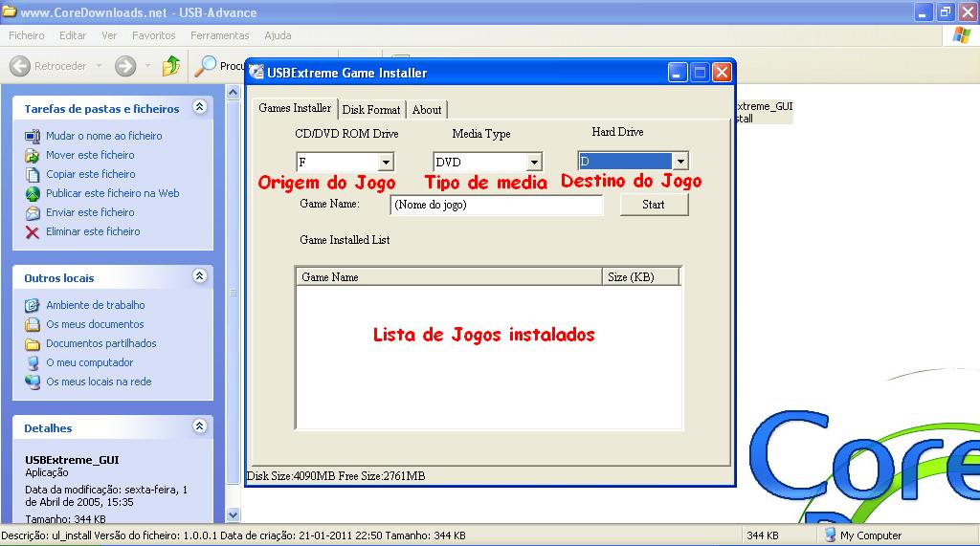Open the Hard Drive destination dropdown
Viewport: 980px width, 546px height.
point(680,162)
